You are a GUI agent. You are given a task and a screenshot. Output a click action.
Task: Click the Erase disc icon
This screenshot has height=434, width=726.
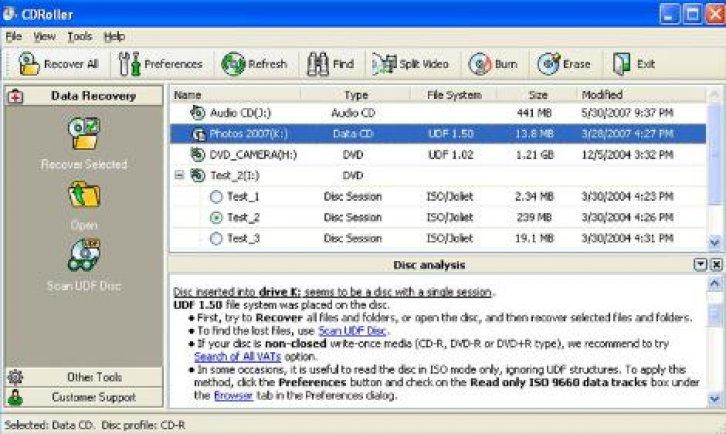point(549,63)
